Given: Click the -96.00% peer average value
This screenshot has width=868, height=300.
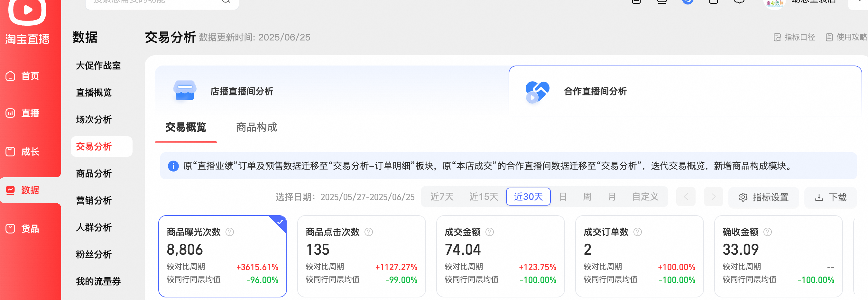Looking at the screenshot, I should click(x=263, y=280).
